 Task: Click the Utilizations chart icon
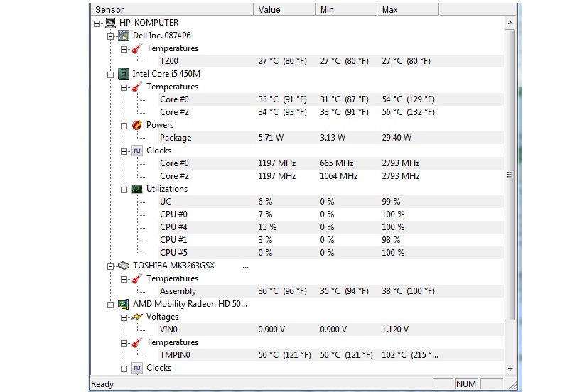pyautogui.click(x=137, y=189)
